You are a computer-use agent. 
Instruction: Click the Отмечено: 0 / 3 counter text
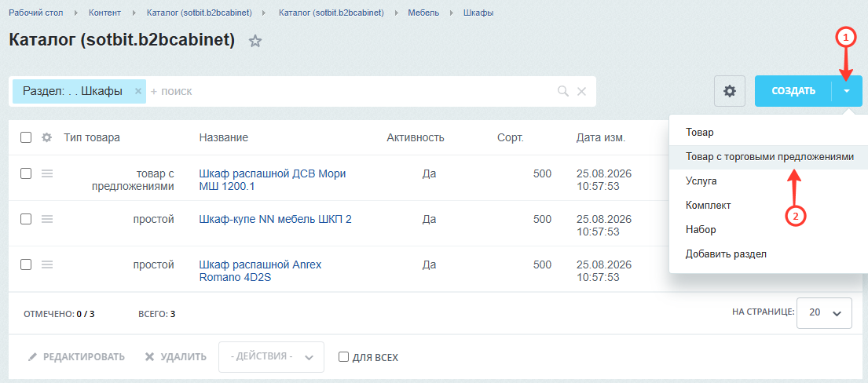[x=59, y=315]
